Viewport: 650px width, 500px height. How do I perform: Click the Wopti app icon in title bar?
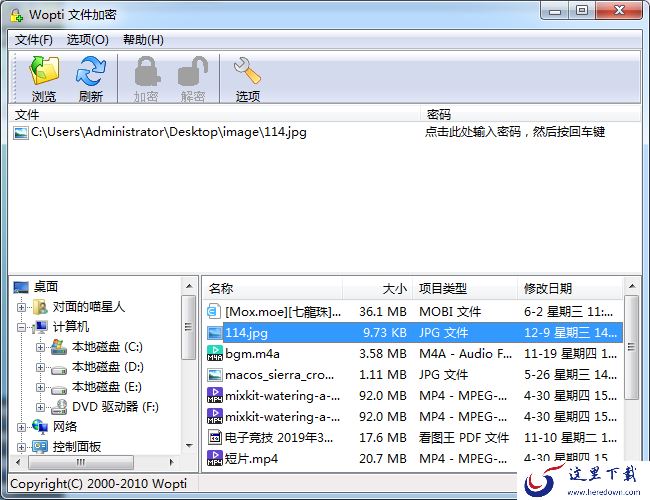(17, 15)
